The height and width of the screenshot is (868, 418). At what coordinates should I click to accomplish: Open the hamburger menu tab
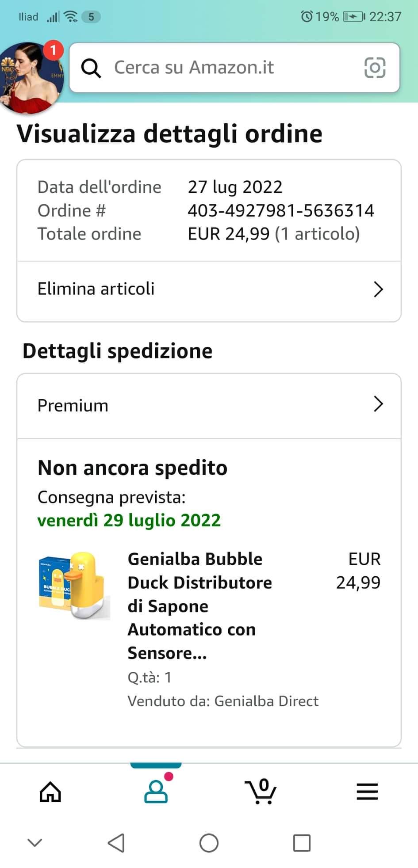(367, 791)
